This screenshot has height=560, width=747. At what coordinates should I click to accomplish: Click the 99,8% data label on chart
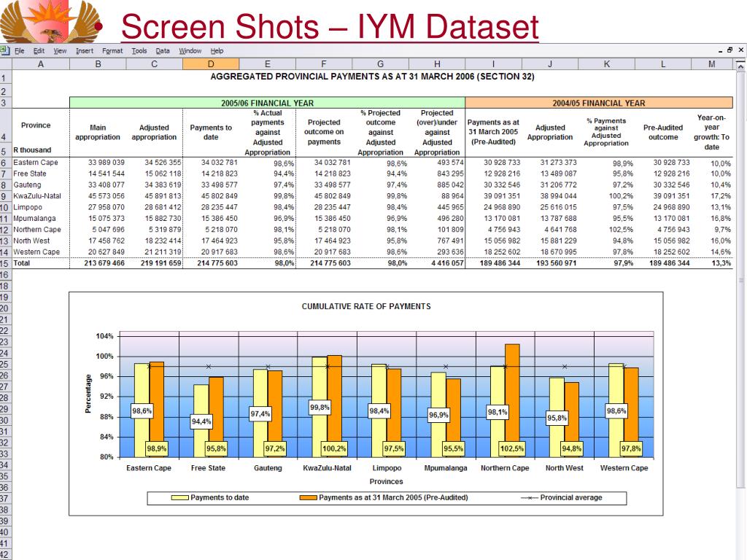[x=320, y=408]
